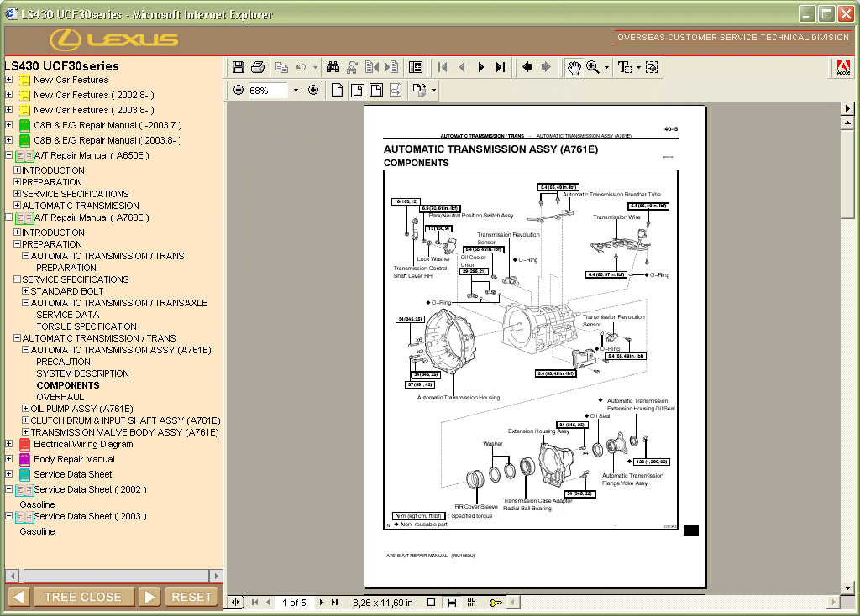Screen dimensions: 860x616
Task: Go to the previous view using the black left arrow
Action: coord(527,67)
